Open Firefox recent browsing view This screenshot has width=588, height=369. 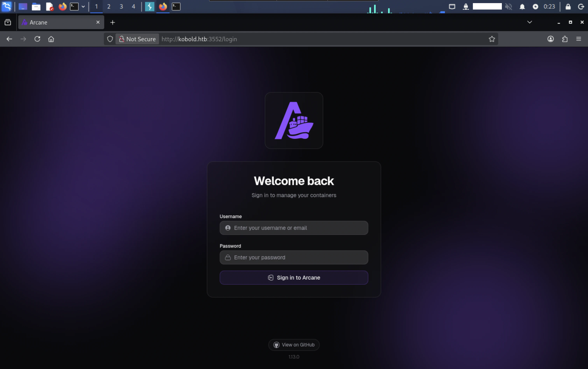pos(8,22)
